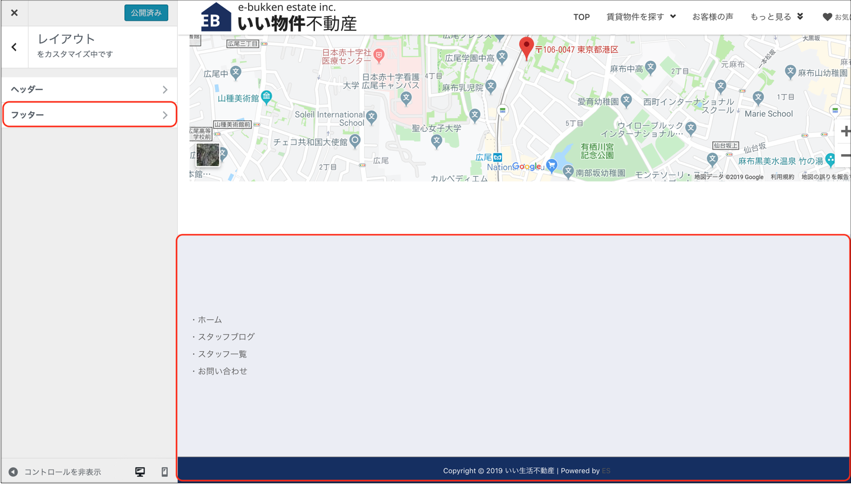Toggle satellite view map thumbnail

(x=207, y=155)
